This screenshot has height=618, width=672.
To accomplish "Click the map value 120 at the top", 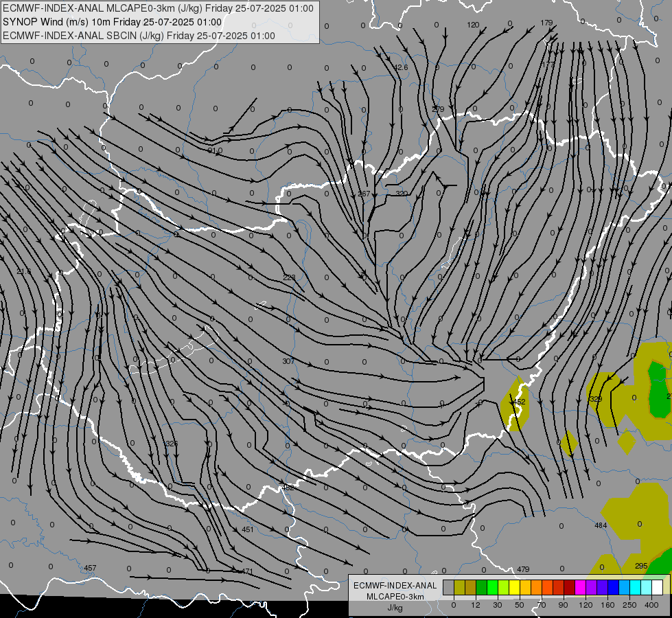I will pyautogui.click(x=473, y=25).
